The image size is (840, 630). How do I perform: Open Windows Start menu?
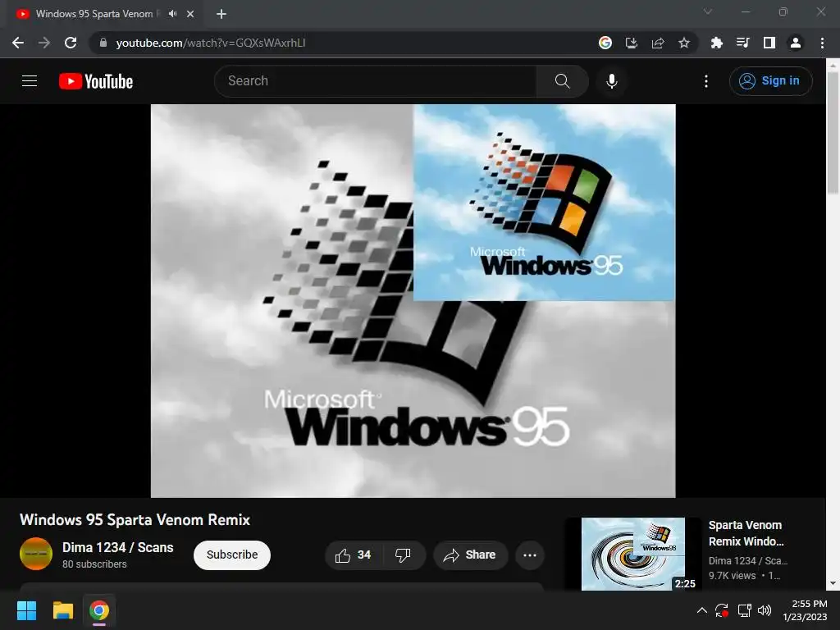[26, 610]
